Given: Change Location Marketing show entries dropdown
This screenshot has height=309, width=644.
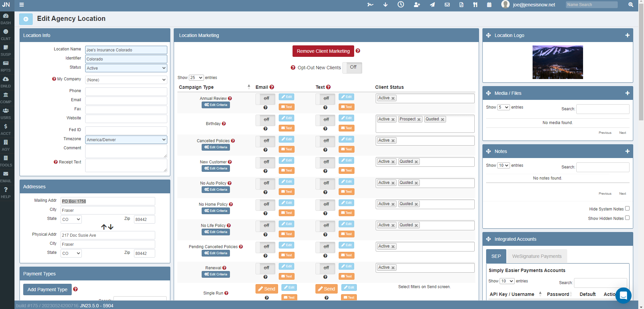Looking at the screenshot, I should (x=196, y=78).
